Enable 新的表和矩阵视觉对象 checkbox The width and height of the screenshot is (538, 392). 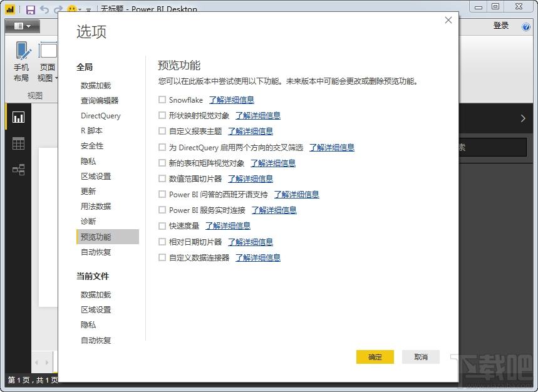162,163
